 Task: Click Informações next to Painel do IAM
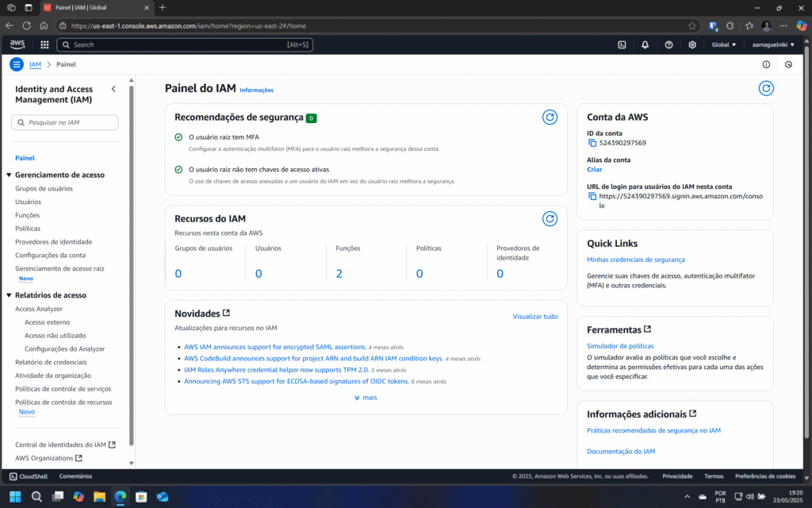[x=256, y=90]
